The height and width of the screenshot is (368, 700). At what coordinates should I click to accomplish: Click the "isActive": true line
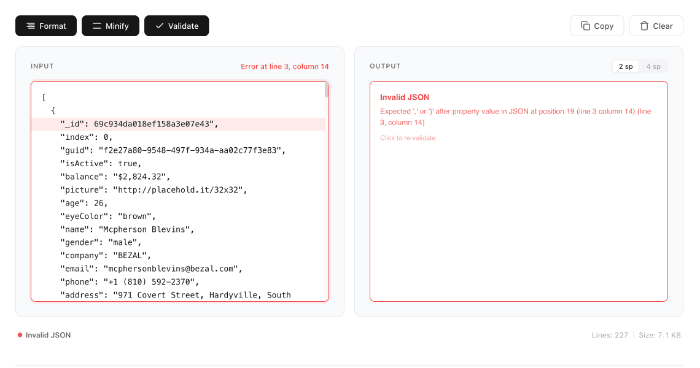[x=100, y=163]
